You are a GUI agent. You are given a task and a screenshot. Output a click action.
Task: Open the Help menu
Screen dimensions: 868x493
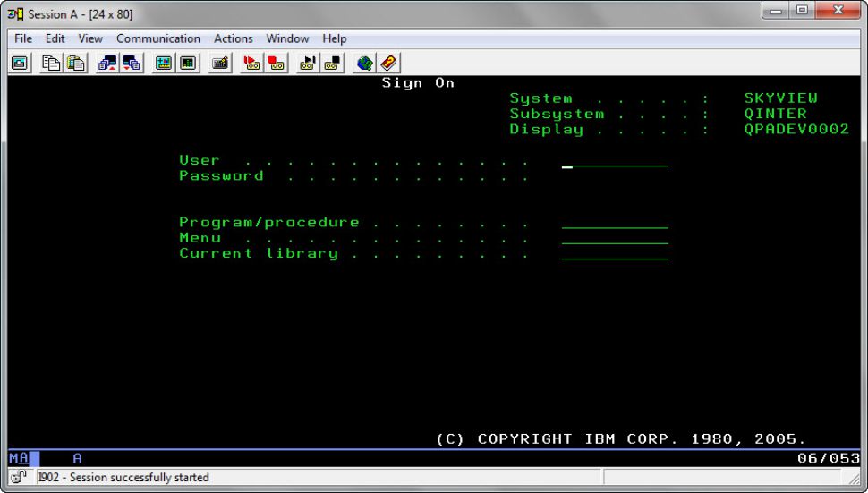(x=335, y=38)
